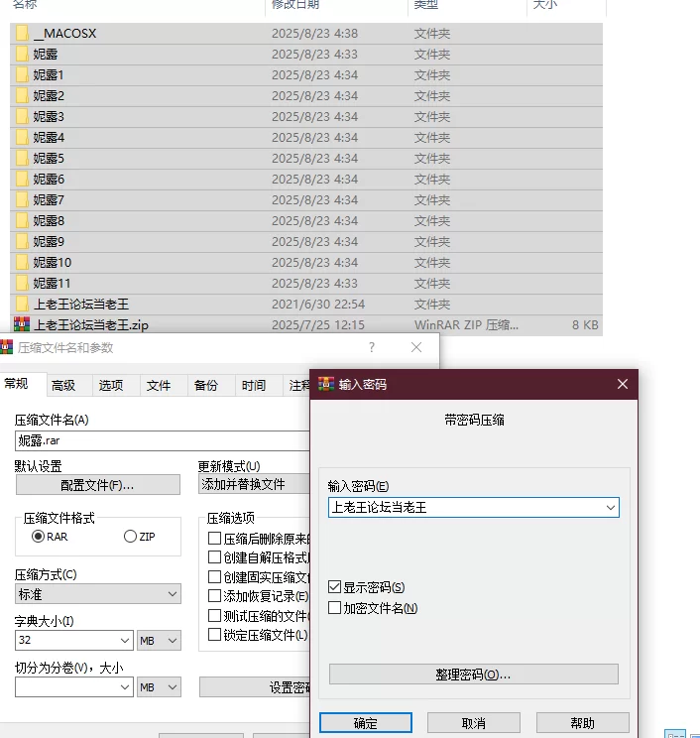
Task: Open 更新模式 dropdown 添加并替换文件
Action: click(x=254, y=484)
